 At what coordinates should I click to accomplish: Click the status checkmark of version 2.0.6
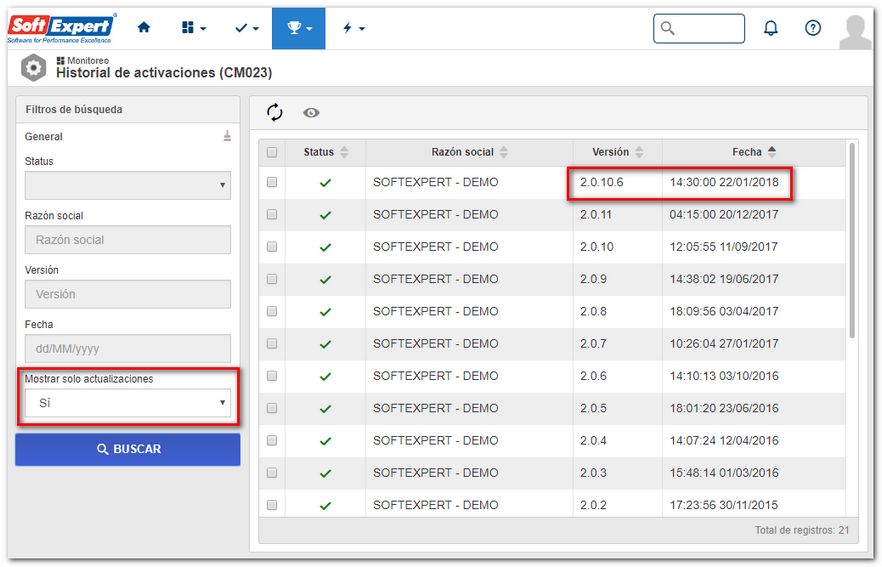(x=325, y=376)
